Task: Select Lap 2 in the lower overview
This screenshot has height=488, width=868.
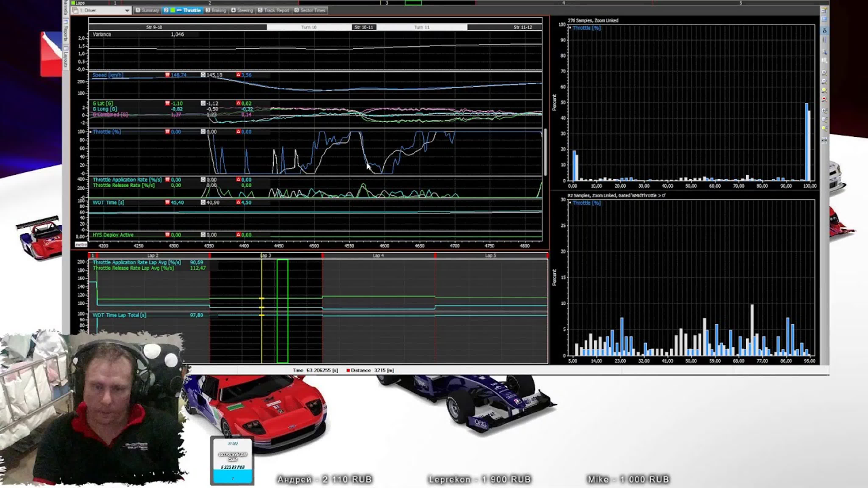Action: 153,256
